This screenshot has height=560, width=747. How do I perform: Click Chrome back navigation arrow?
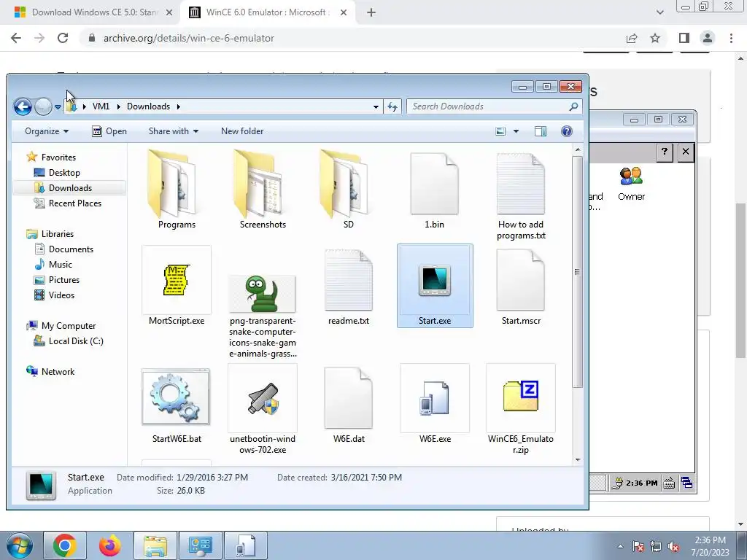(16, 38)
